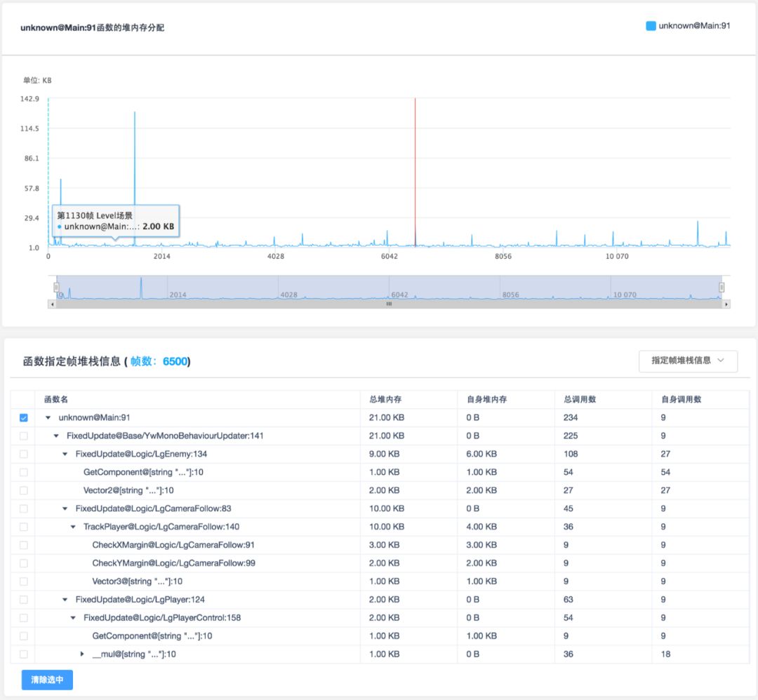Click the total call count 234
758x700 pixels.
click(x=571, y=418)
